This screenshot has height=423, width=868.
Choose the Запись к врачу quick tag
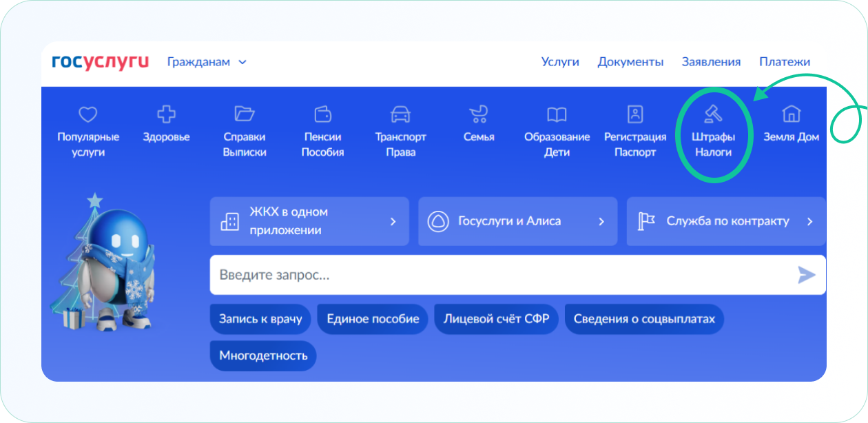click(x=260, y=319)
